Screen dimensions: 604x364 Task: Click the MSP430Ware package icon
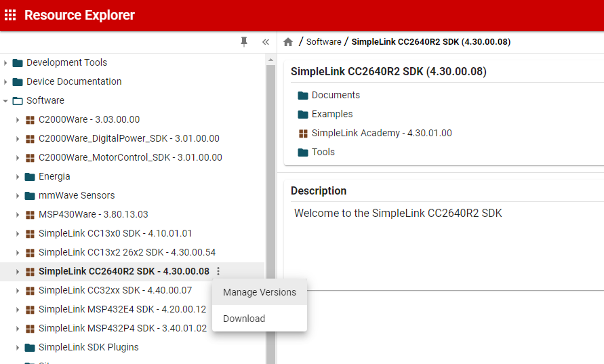click(30, 215)
